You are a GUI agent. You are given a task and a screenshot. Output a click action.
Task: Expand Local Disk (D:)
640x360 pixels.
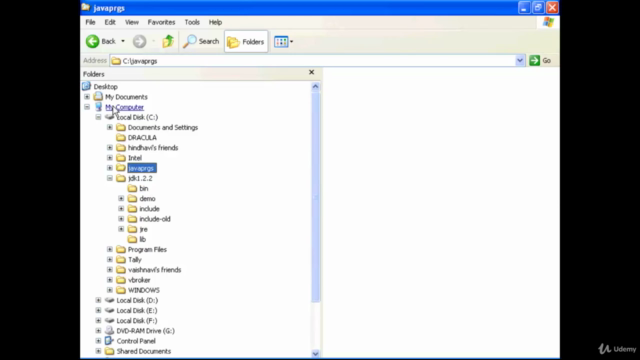click(x=98, y=300)
